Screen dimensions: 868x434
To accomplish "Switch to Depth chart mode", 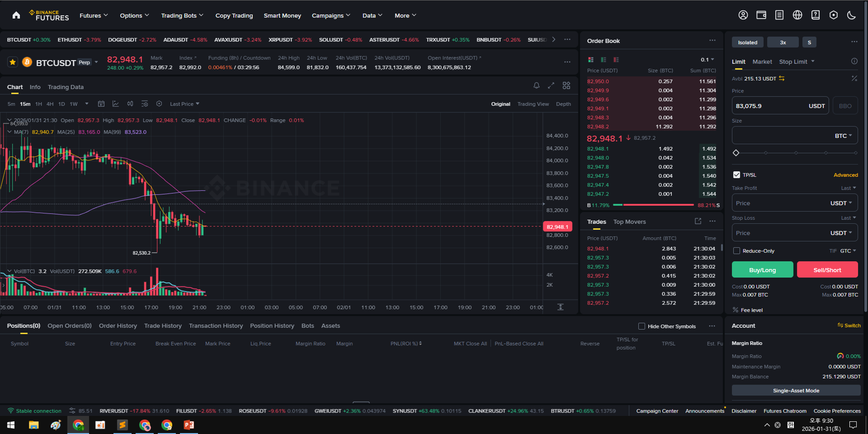I will [563, 104].
